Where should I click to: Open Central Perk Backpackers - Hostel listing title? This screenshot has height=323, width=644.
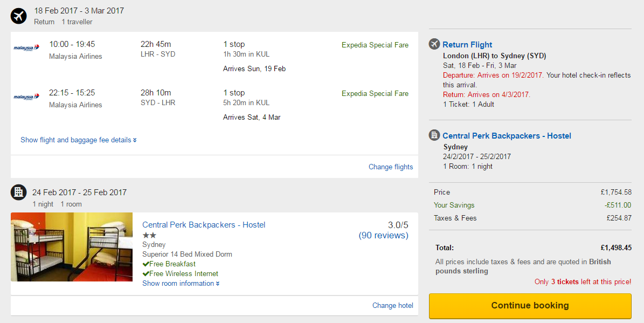pyautogui.click(x=204, y=225)
